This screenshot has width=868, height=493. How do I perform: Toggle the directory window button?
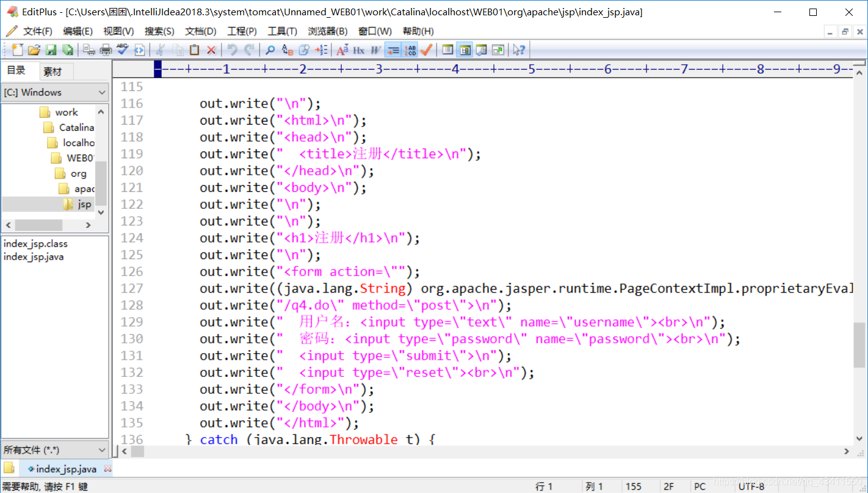point(465,50)
